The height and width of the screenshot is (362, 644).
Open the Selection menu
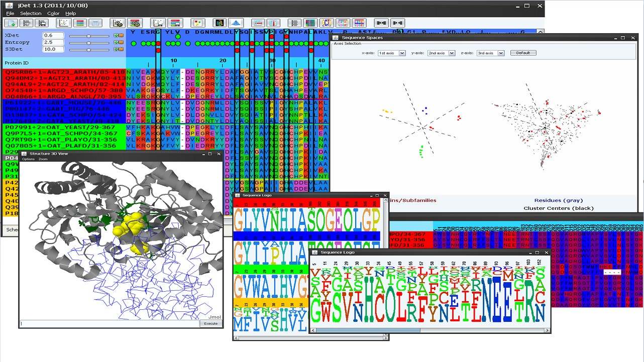pyautogui.click(x=31, y=14)
